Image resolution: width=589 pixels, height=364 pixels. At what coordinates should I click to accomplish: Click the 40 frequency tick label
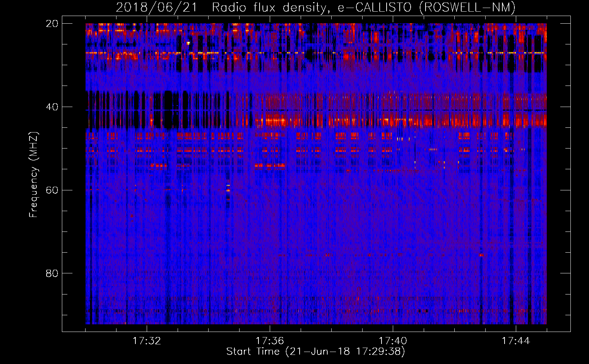point(52,107)
